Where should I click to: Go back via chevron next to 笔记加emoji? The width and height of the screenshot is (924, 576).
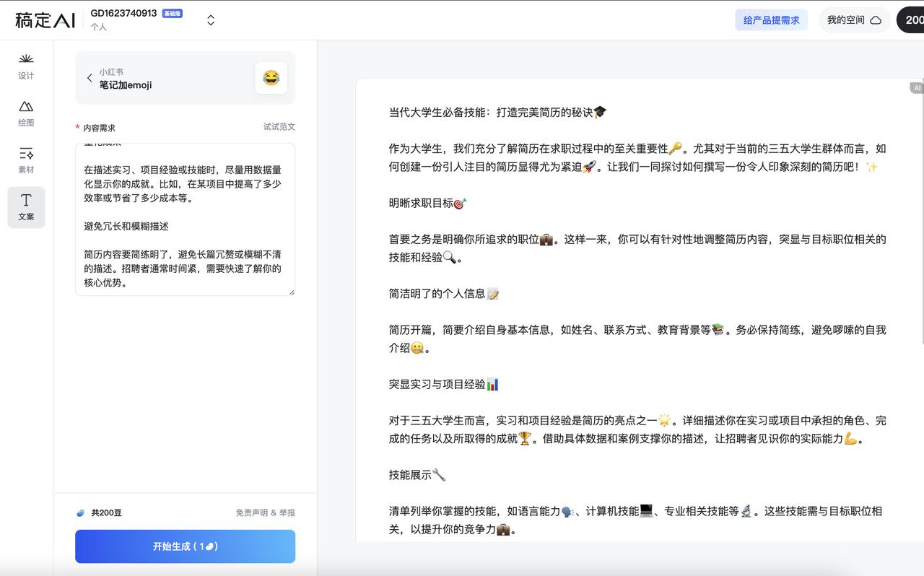pos(90,78)
